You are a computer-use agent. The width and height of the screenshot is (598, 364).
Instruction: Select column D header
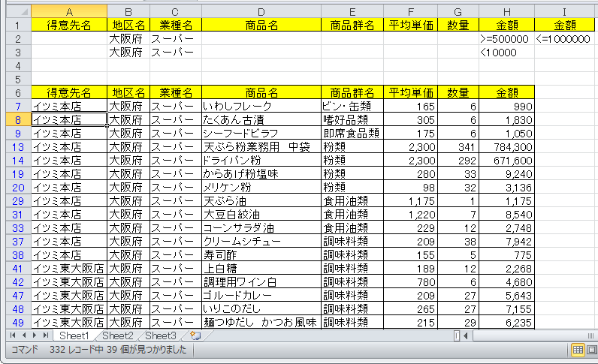pos(261,11)
